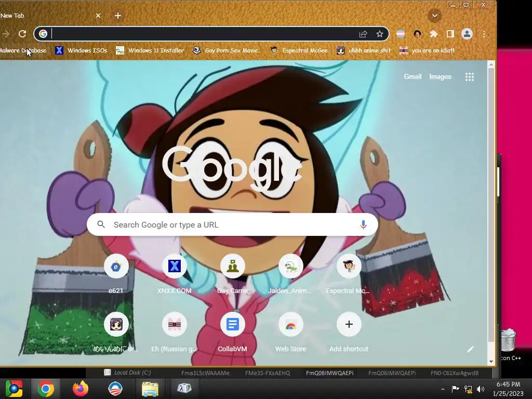Open the Windows 11 Installer bookmark

[150, 50]
